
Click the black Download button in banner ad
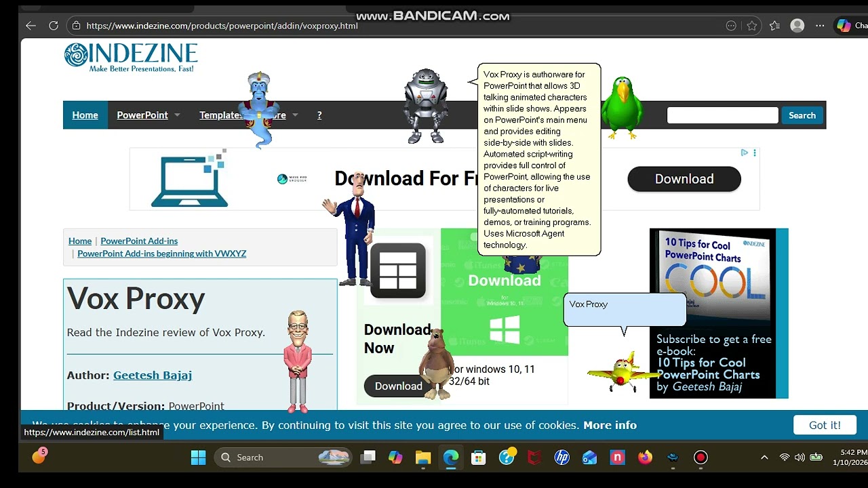(x=684, y=179)
